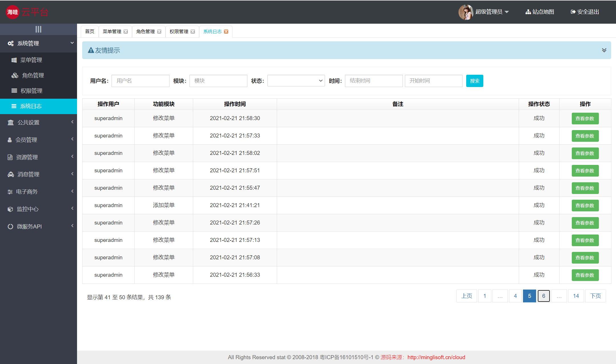Click the super admin avatar picture
The width and height of the screenshot is (616, 364).
point(466,12)
